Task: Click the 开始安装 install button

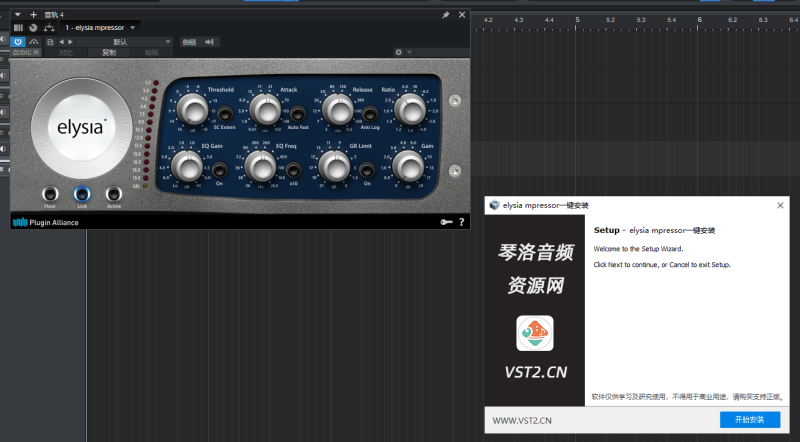Action: click(x=749, y=419)
